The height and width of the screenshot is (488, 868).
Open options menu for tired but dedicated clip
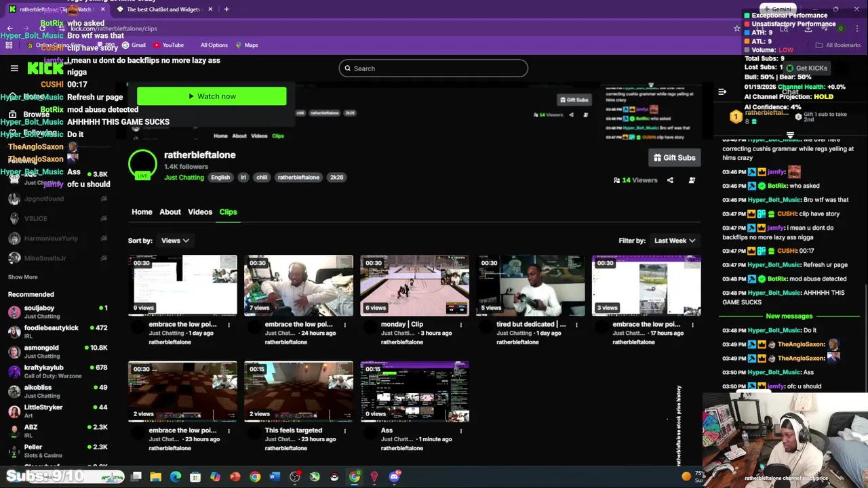[577, 325]
